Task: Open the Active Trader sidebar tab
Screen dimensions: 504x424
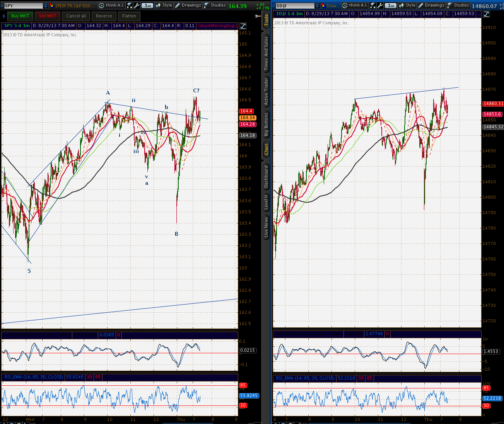Action: point(266,92)
